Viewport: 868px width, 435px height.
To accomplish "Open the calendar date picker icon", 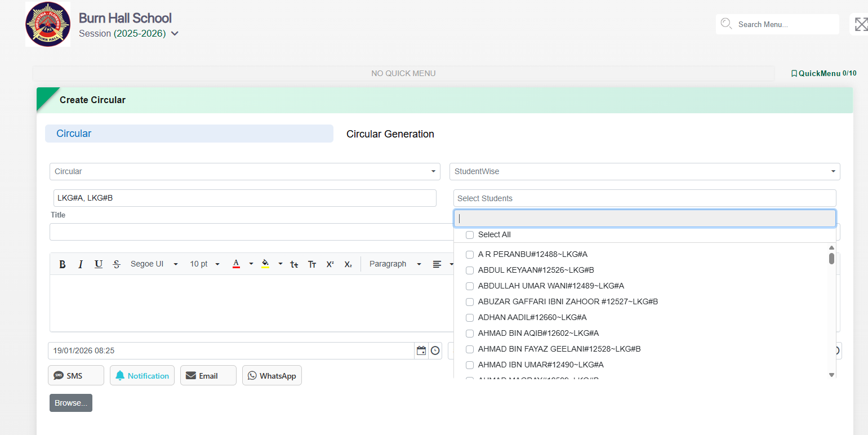I will coord(421,350).
